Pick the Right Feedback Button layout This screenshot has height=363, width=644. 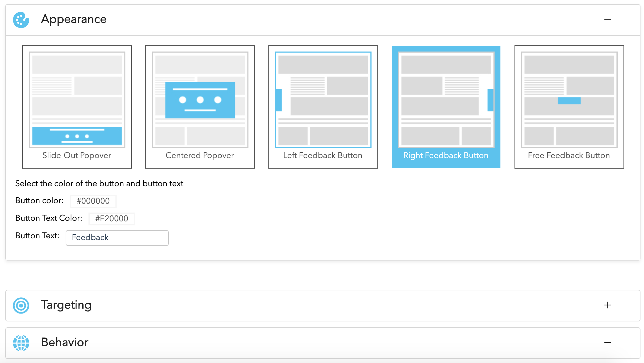[446, 100]
